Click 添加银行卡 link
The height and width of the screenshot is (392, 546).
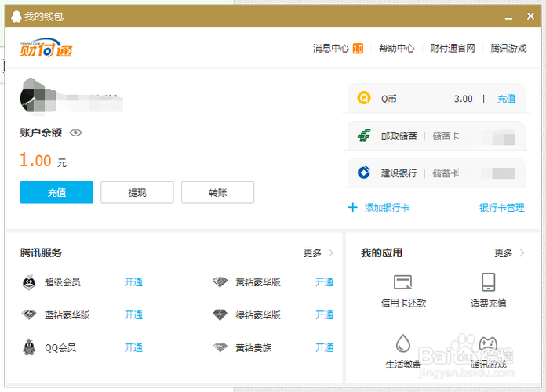point(387,208)
